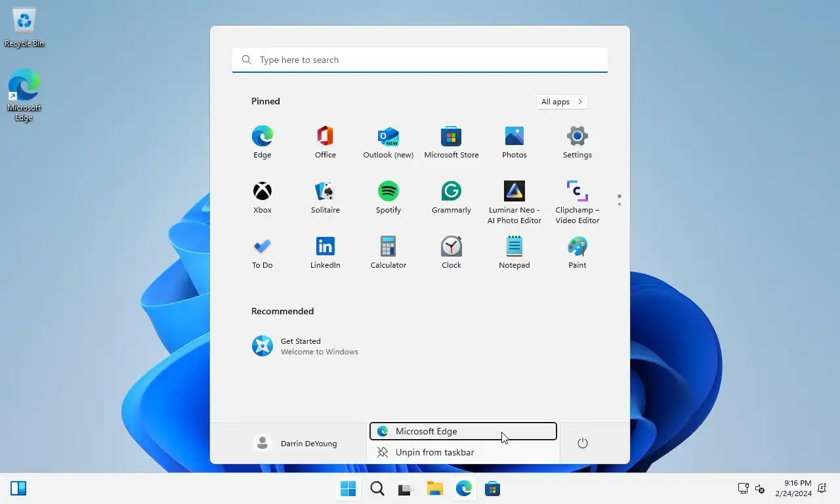Launch Notepad from pinned apps
Screen dimensions: 840x504
(514, 253)
